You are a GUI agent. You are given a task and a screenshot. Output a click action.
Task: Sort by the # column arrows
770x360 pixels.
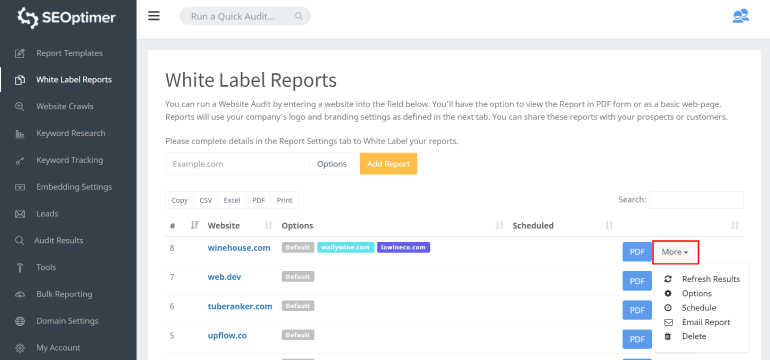(x=194, y=225)
